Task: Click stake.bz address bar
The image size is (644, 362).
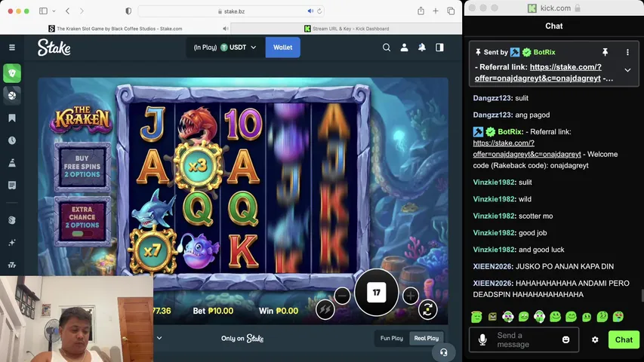Action: coord(231,11)
